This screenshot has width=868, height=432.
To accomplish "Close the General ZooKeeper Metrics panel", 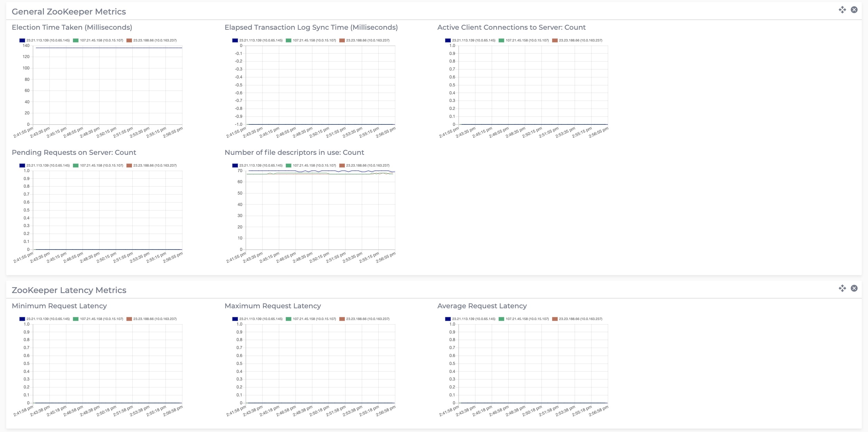I will tap(854, 10).
